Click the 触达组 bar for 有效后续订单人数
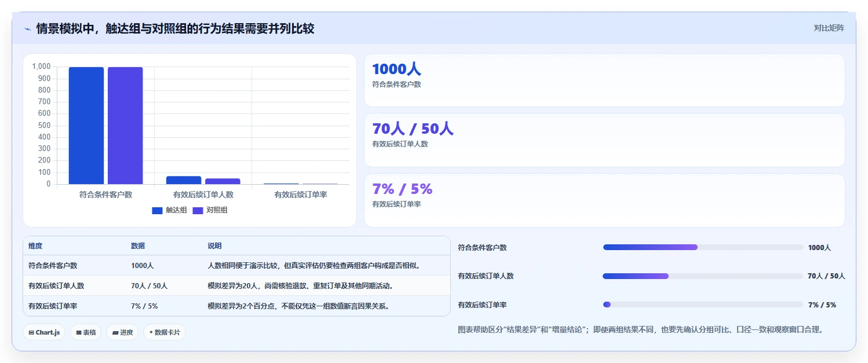The width and height of the screenshot is (868, 363). (x=184, y=180)
